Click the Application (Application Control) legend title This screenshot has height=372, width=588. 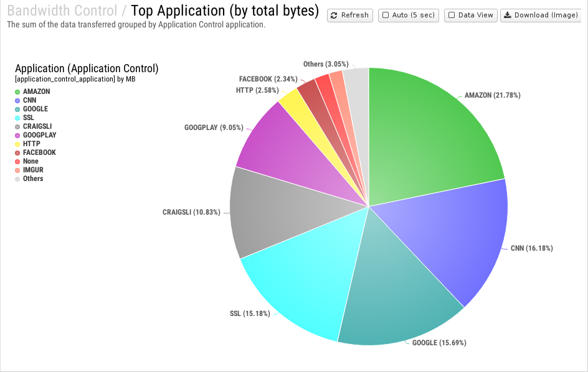[x=87, y=68]
